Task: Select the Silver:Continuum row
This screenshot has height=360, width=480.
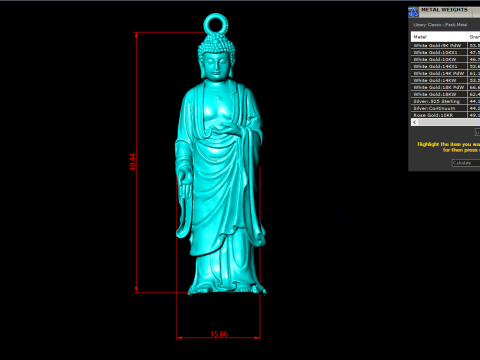Action: [445, 108]
